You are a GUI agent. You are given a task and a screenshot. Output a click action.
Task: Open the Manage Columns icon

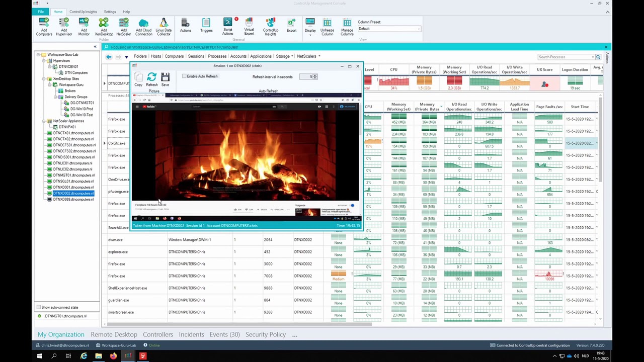[x=347, y=27]
